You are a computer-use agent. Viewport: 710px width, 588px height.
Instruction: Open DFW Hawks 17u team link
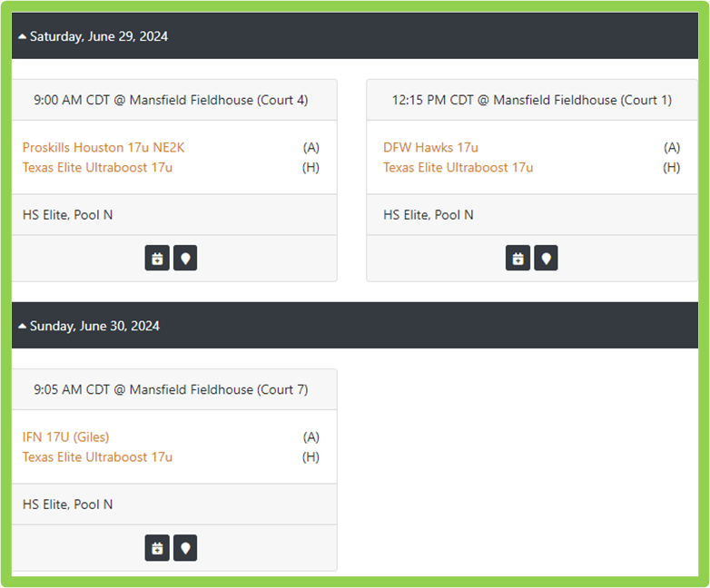(430, 148)
